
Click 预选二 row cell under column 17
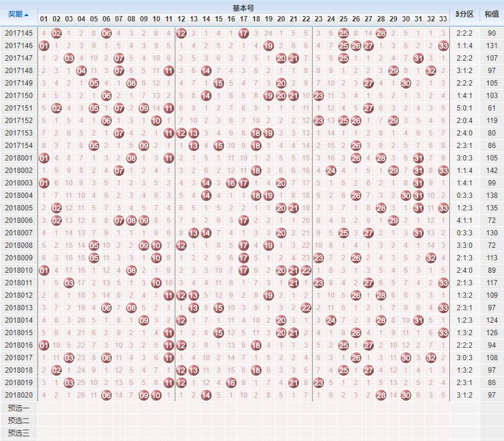coord(244,420)
